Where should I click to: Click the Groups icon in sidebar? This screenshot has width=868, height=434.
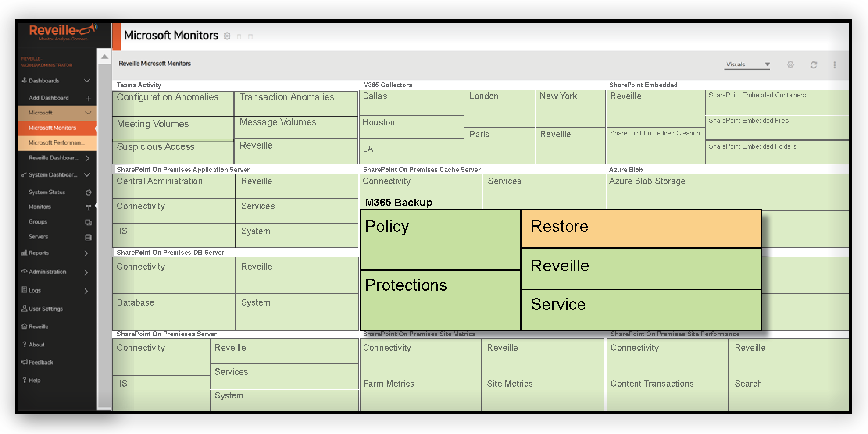point(89,222)
